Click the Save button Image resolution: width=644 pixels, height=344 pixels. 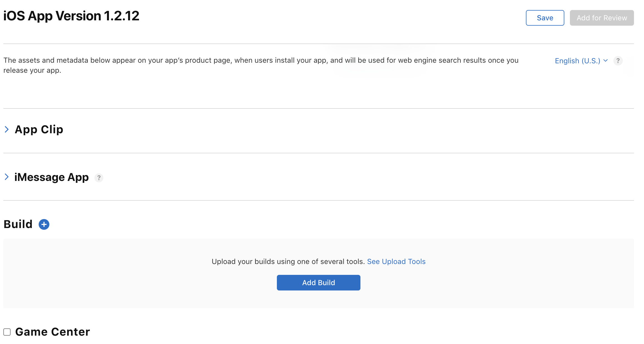click(x=545, y=18)
